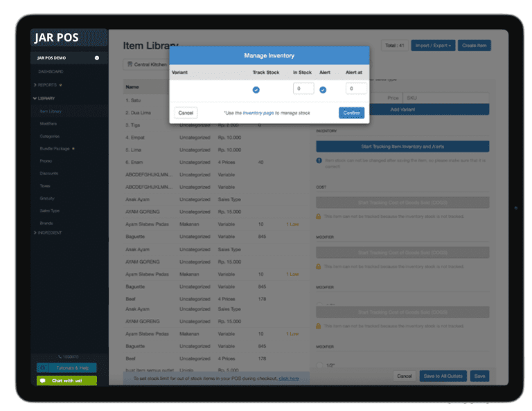This screenshot has height=411, width=532.
Task: Select the 1/2" modifier radio option
Action: pyautogui.click(x=320, y=365)
